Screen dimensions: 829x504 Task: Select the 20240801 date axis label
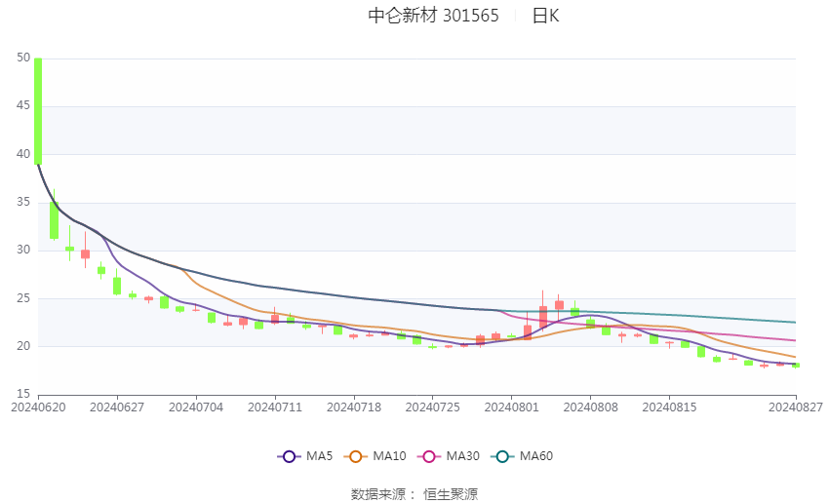(x=511, y=407)
